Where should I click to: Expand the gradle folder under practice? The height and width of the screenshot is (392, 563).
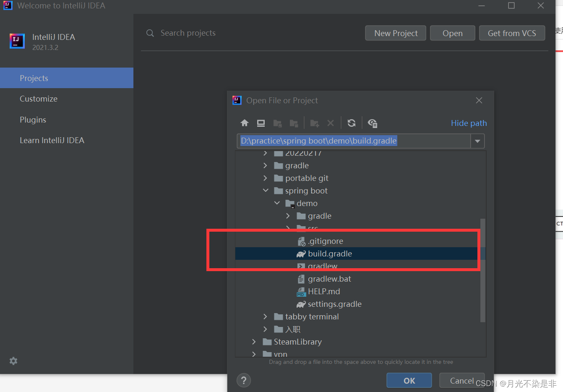265,165
